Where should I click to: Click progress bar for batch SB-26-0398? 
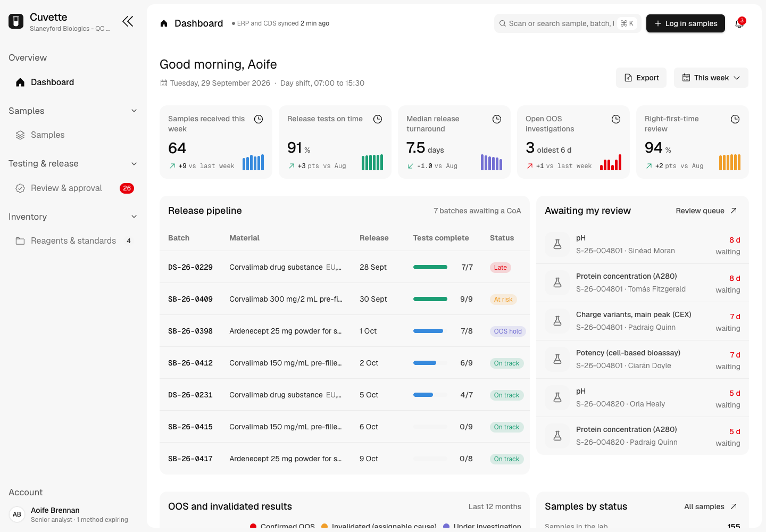[x=430, y=331]
